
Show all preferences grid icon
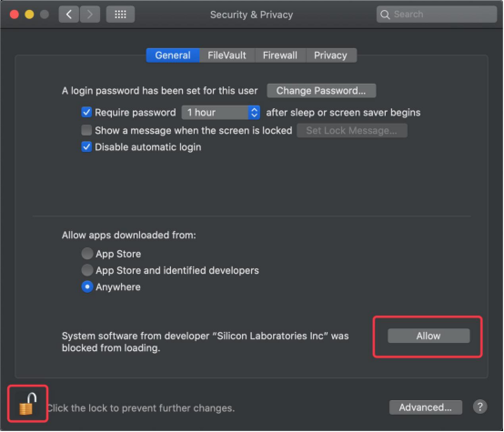pyautogui.click(x=120, y=15)
